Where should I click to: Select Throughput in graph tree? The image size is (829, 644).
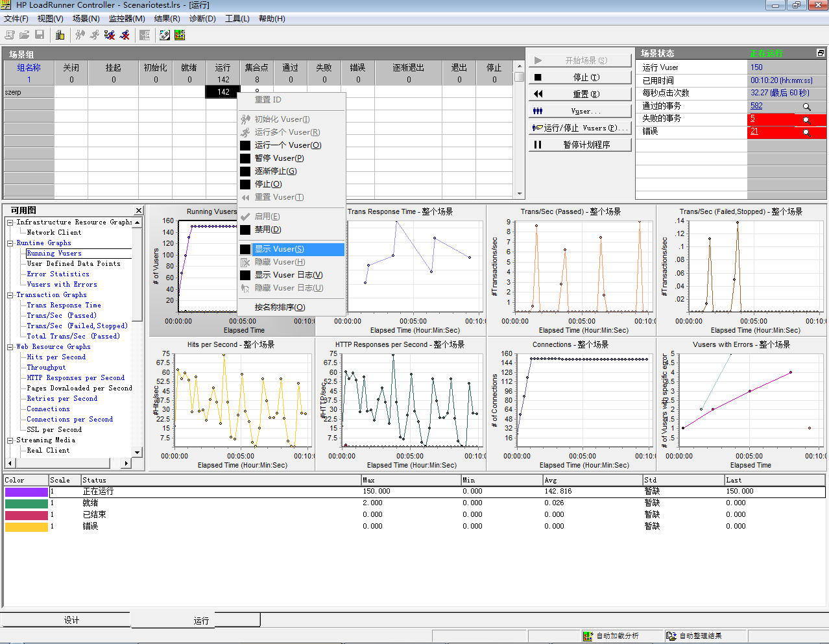(46, 368)
